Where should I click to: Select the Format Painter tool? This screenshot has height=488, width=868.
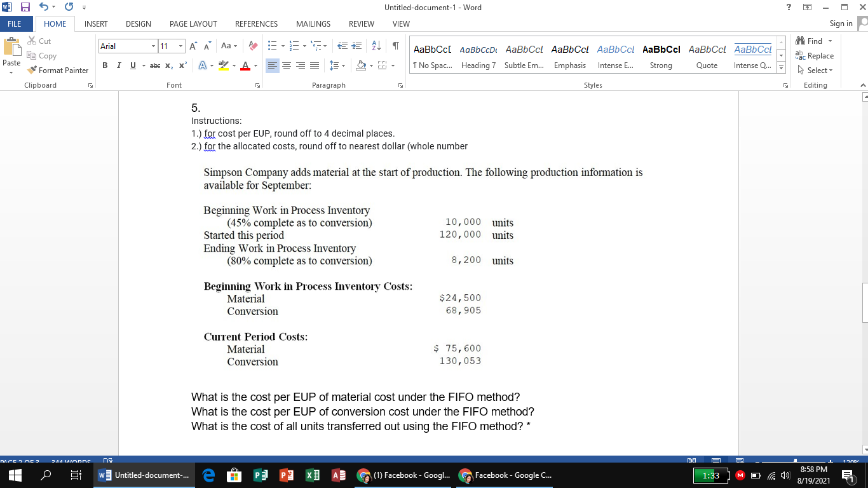coord(58,70)
